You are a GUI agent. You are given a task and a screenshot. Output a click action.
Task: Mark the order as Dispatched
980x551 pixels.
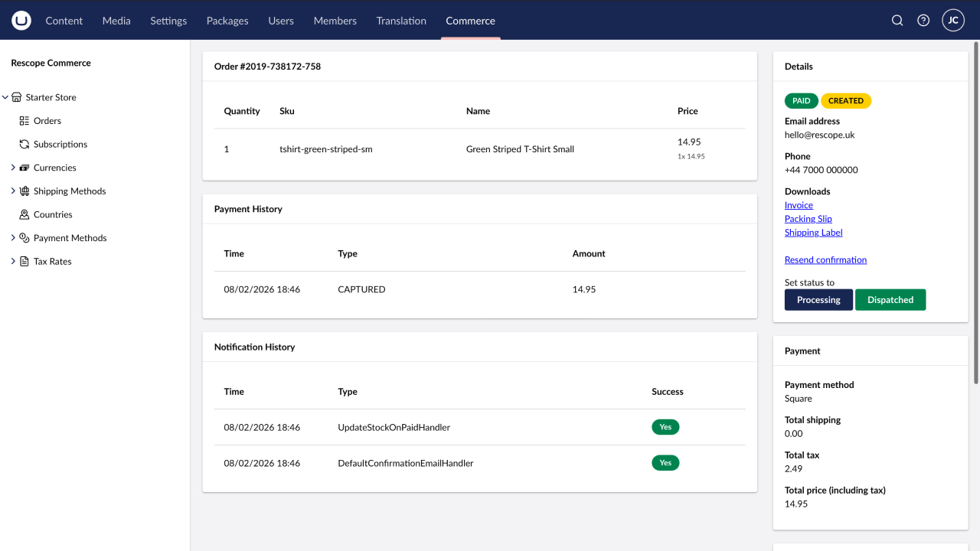coord(890,300)
